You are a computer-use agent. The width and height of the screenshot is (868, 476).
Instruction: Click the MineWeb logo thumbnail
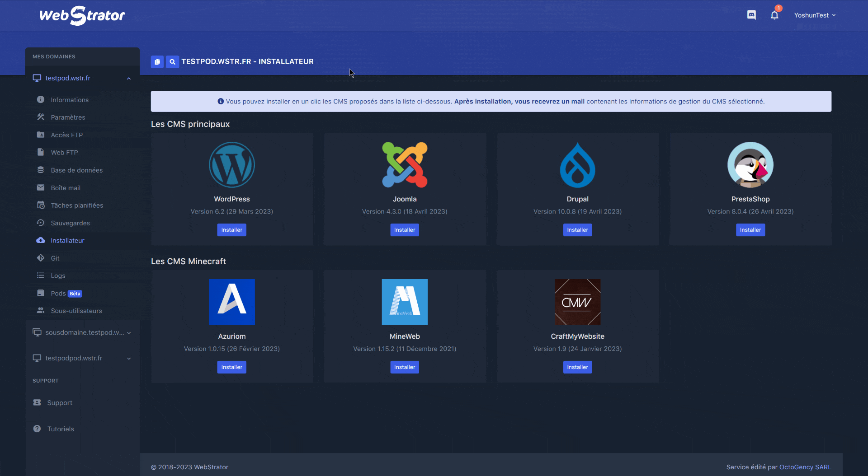pos(405,302)
